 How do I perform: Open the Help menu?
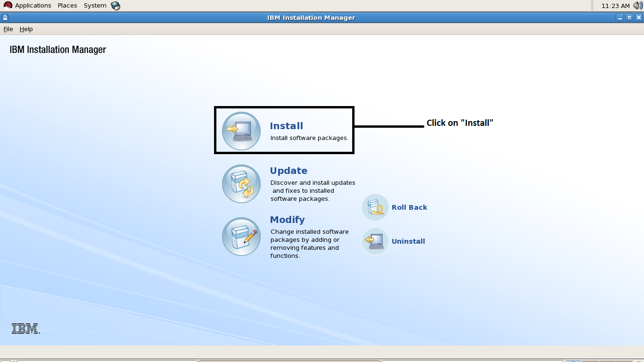click(x=26, y=29)
